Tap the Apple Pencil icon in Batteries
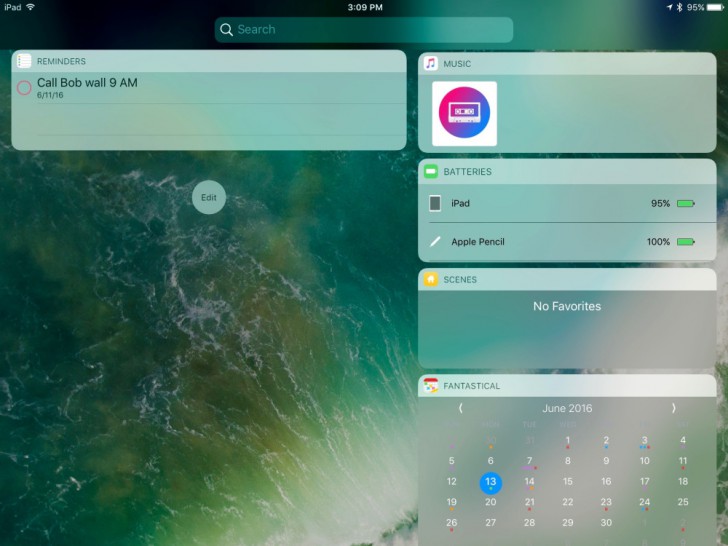The height and width of the screenshot is (546, 728). coord(435,241)
